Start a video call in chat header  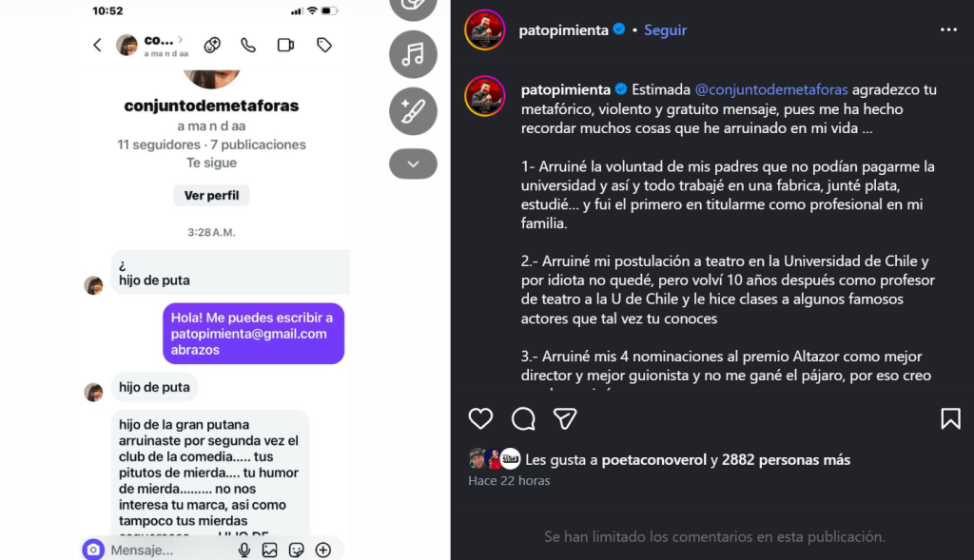point(285,45)
